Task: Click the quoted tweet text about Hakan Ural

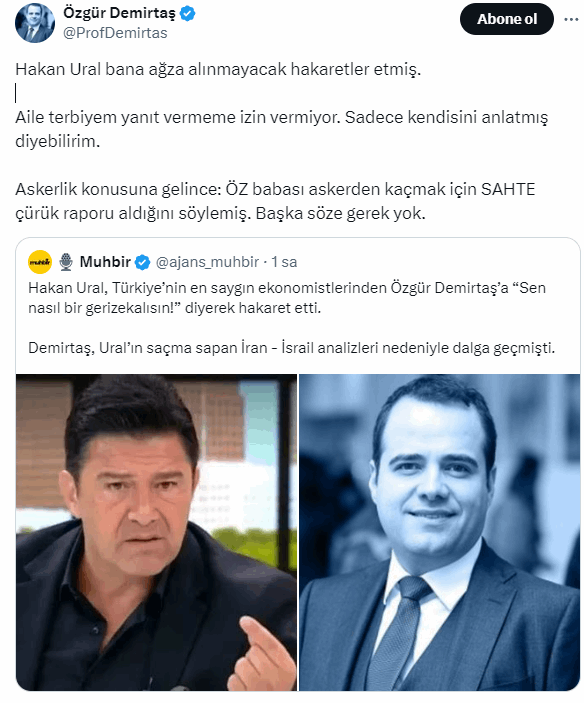Action: (x=287, y=298)
